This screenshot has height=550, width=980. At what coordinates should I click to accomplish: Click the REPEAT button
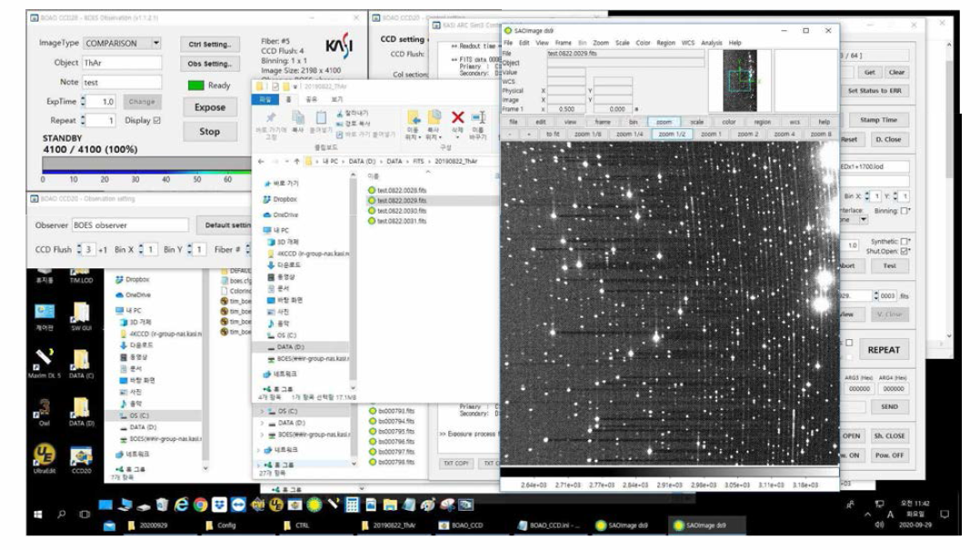pos(884,350)
